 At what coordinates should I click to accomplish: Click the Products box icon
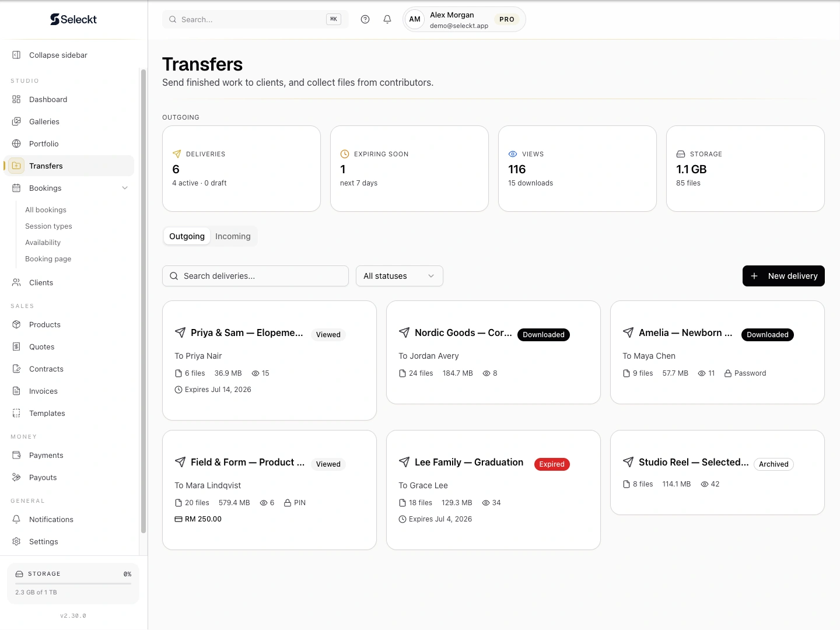[x=16, y=324]
